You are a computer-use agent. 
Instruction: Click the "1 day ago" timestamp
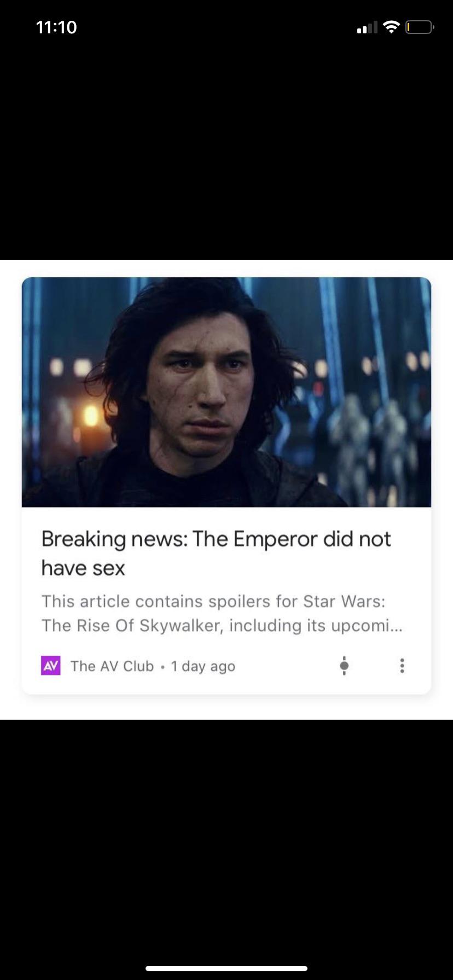tap(203, 666)
